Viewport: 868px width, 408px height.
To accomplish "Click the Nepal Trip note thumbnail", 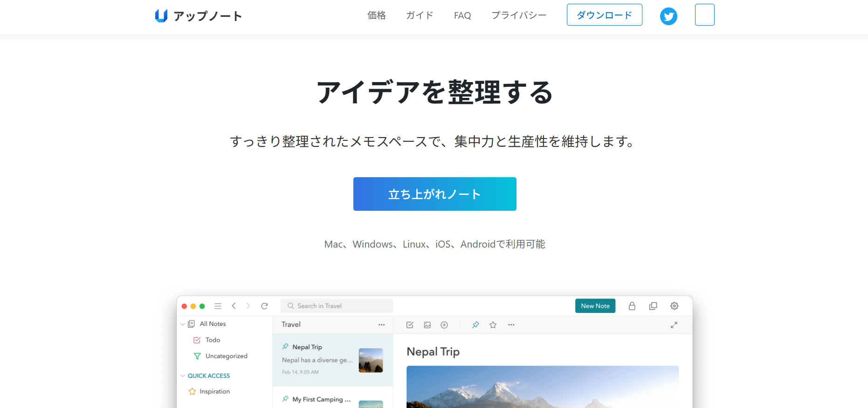I will point(371,360).
